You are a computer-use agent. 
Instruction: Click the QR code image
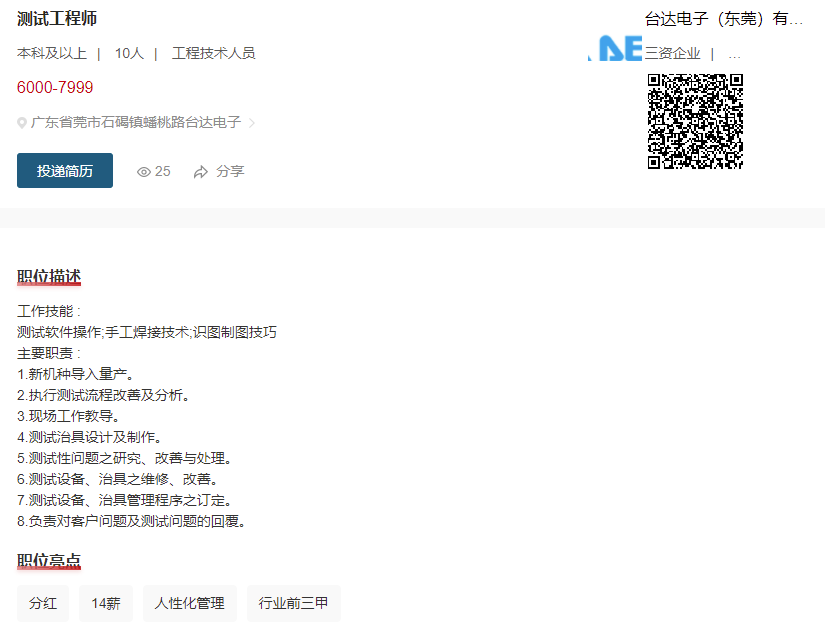695,121
